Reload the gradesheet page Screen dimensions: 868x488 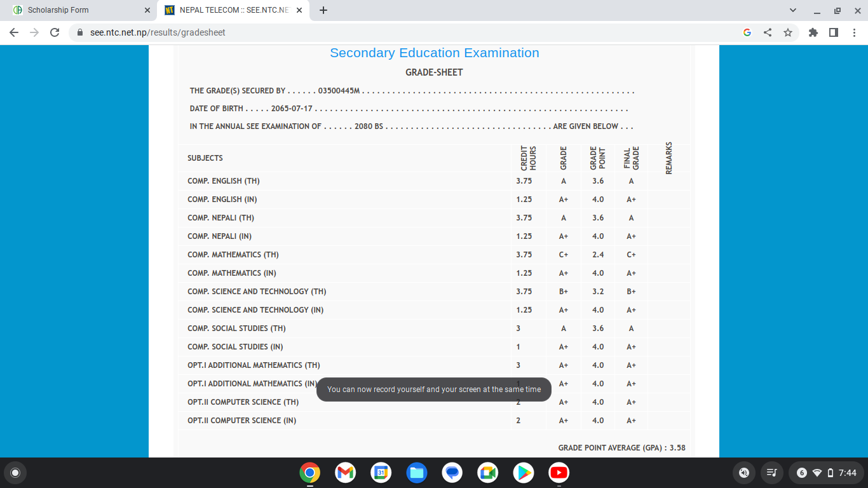tap(55, 32)
